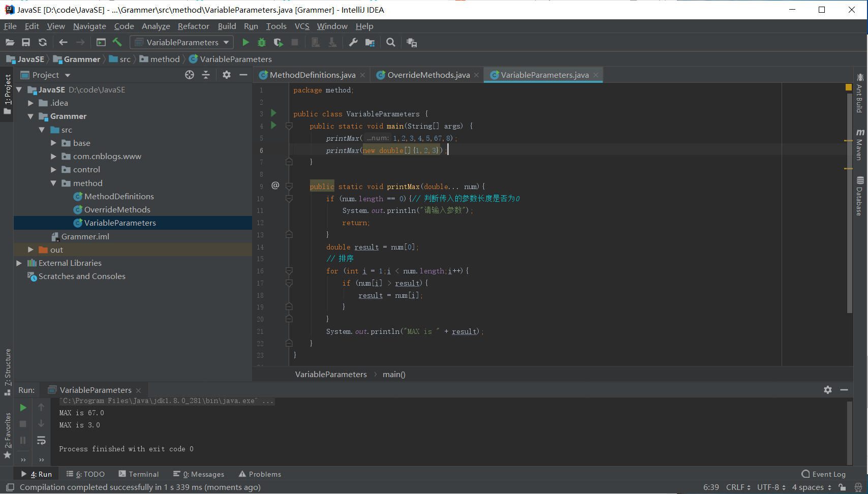The height and width of the screenshot is (494, 868).
Task: Start debugging with the Debug bug icon
Action: coord(262,43)
